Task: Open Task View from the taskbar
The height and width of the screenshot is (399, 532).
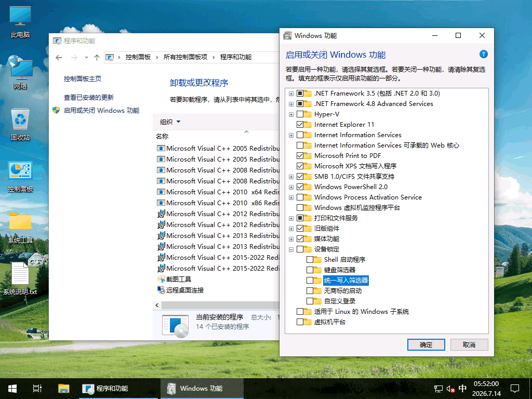Action: point(37,389)
